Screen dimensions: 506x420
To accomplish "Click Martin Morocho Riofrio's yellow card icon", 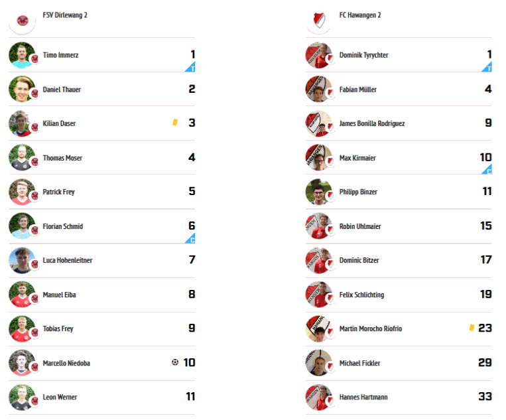I will 472,328.
